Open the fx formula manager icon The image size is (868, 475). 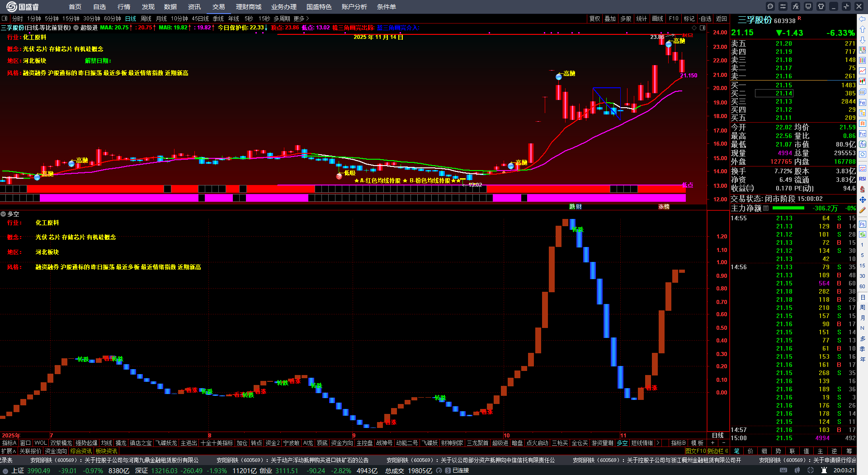click(x=796, y=6)
